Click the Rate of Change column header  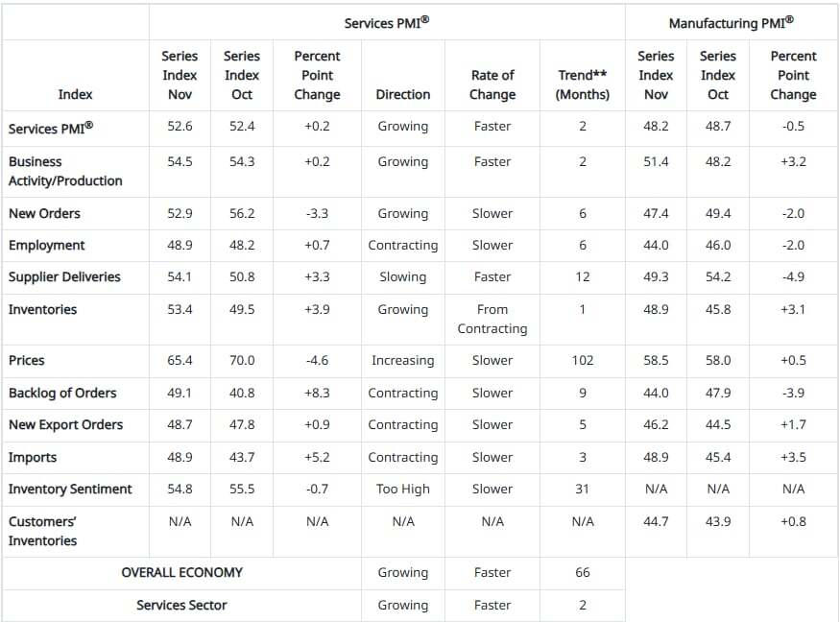492,84
